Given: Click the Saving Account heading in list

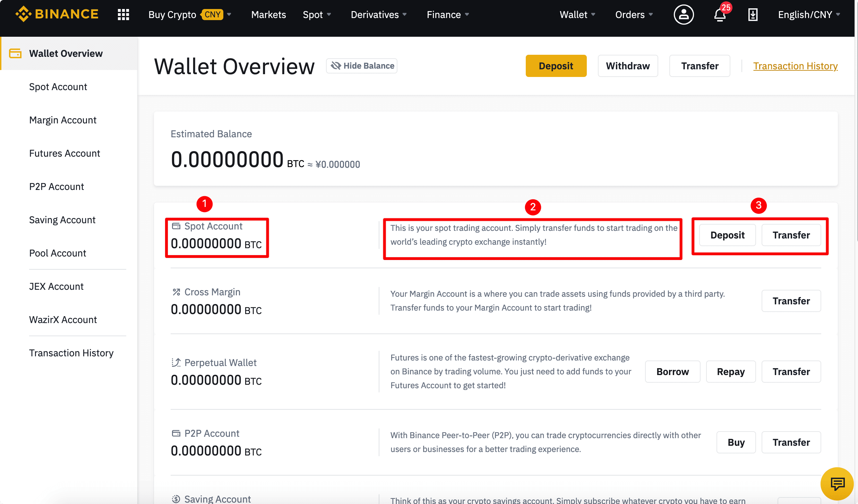Looking at the screenshot, I should pyautogui.click(x=217, y=499).
